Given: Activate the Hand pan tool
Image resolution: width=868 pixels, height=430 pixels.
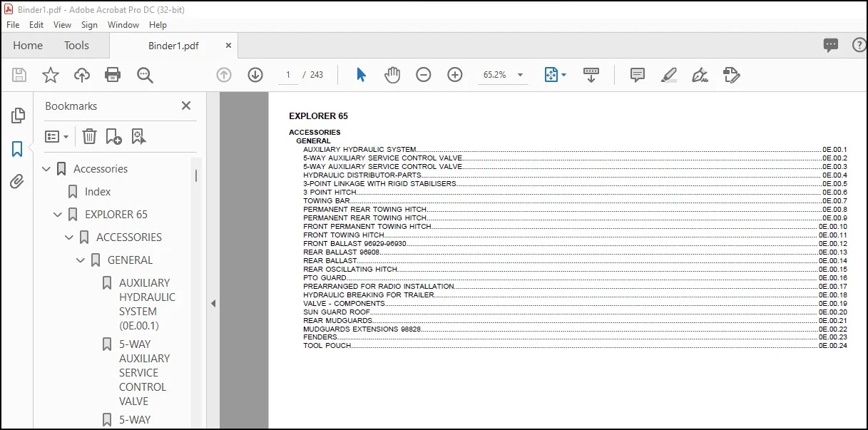Looking at the screenshot, I should pyautogui.click(x=392, y=75).
